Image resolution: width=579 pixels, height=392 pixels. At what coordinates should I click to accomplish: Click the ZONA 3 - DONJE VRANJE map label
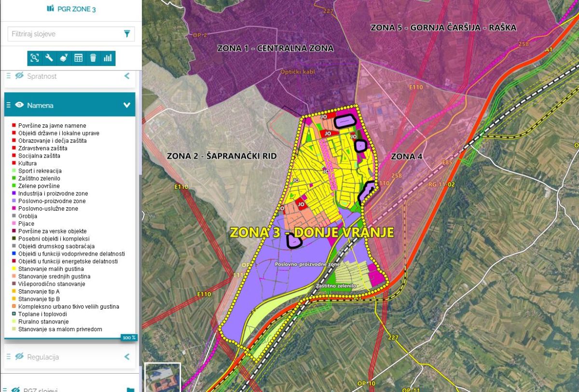312,232
